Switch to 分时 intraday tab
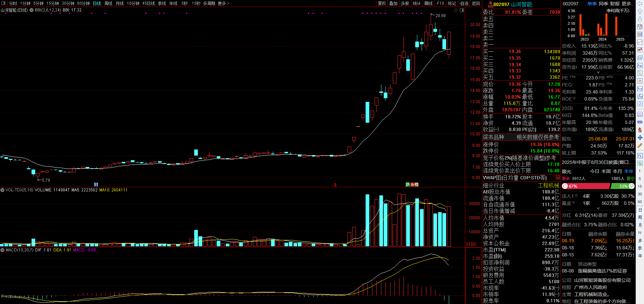 coord(13,3)
